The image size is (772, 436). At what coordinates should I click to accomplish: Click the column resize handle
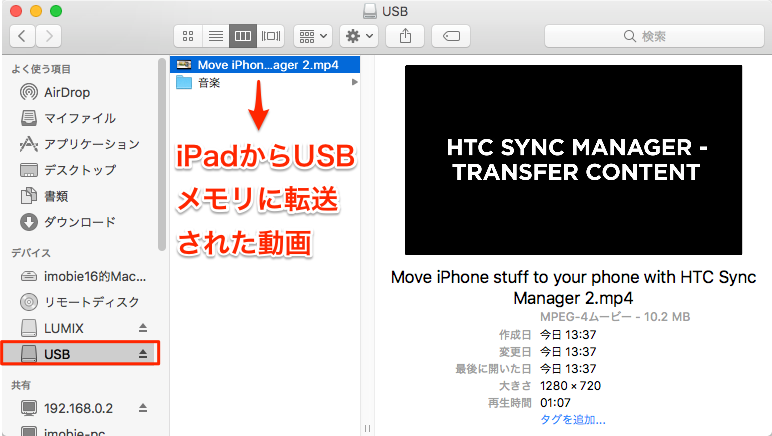367,428
